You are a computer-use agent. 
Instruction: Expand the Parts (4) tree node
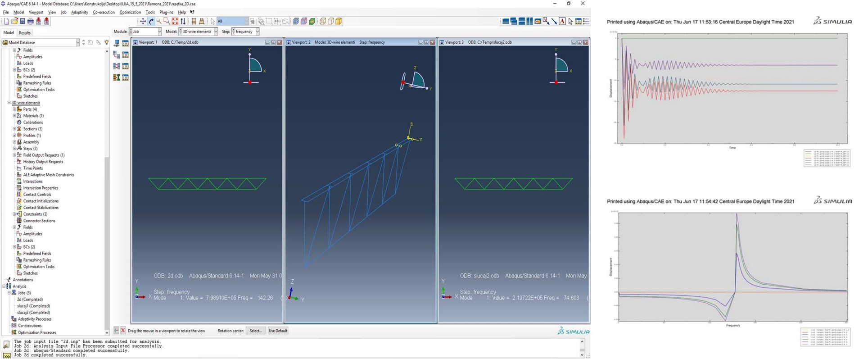click(x=14, y=109)
